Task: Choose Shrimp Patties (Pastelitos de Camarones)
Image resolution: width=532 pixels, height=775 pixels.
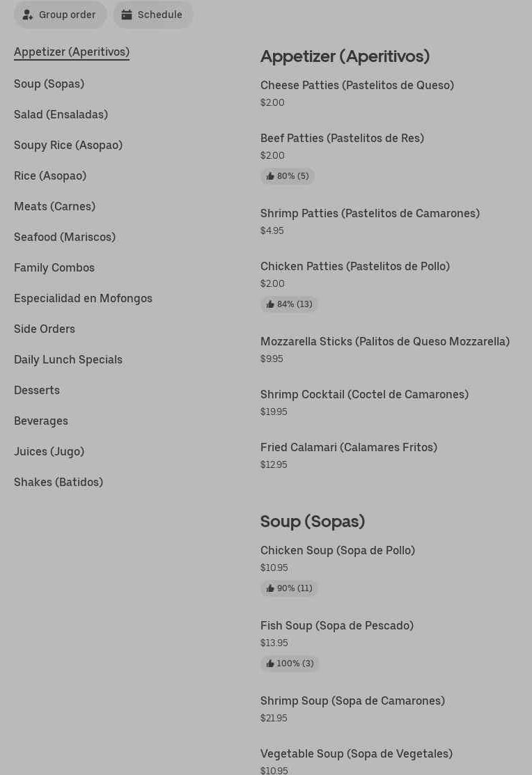Action: coord(370,213)
